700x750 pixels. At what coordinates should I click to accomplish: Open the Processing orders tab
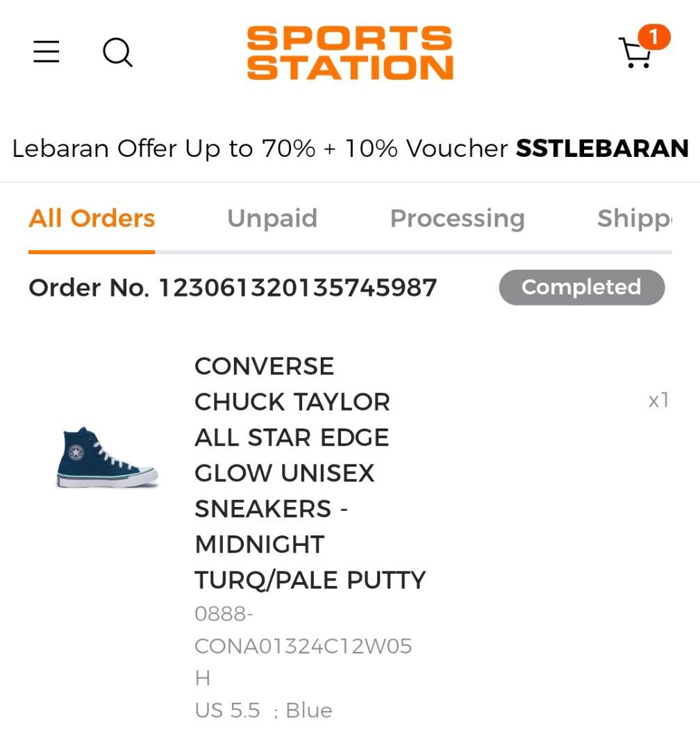[457, 218]
